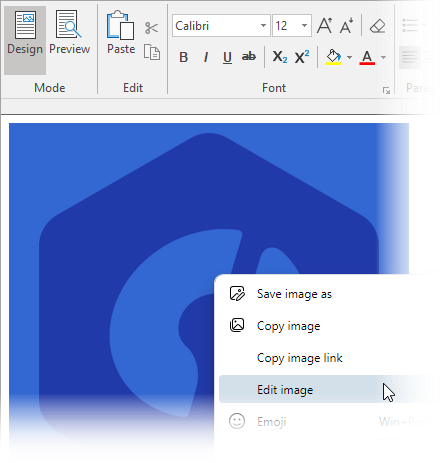
Task: Apply yellow text highlight color
Action: point(333,57)
